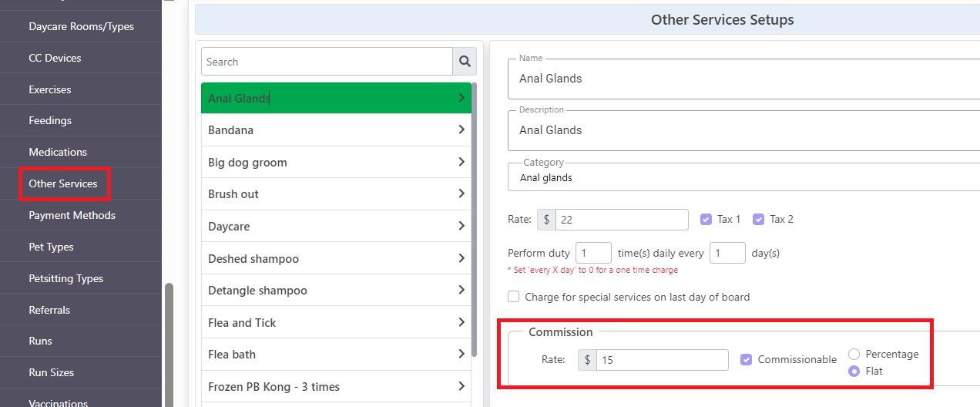
Task: Open the Vaccinations sidebar link
Action: coord(59,402)
